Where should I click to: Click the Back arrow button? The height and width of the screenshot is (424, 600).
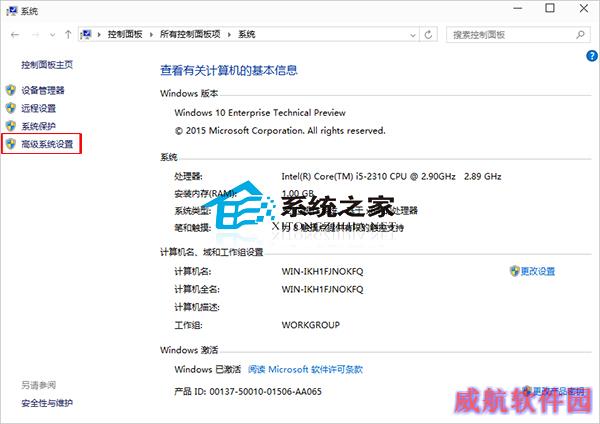coord(15,35)
